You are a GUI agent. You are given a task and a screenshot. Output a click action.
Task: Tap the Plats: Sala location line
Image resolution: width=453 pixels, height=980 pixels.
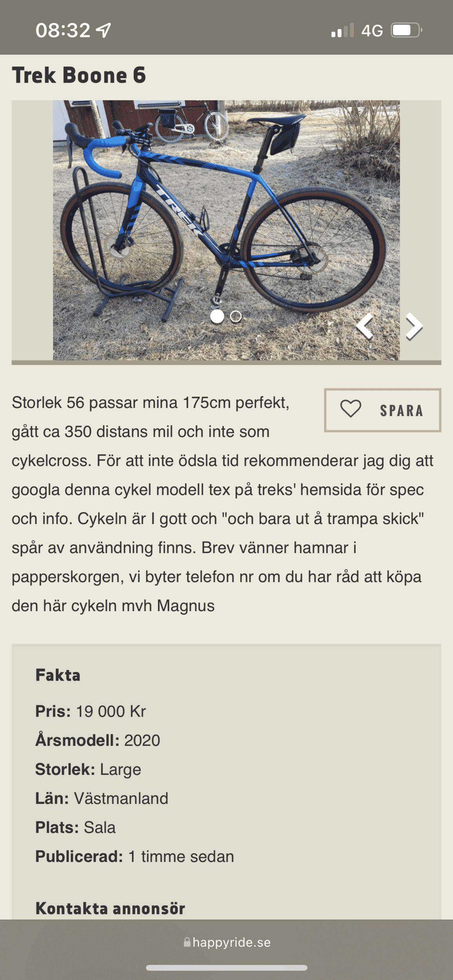pyautogui.click(x=75, y=828)
